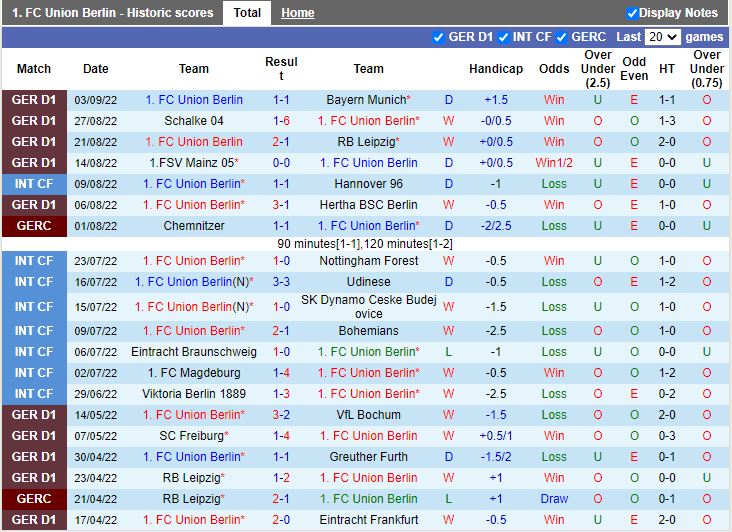Toggle the Display Notes checkbox
732x532 pixels.
[632, 14]
